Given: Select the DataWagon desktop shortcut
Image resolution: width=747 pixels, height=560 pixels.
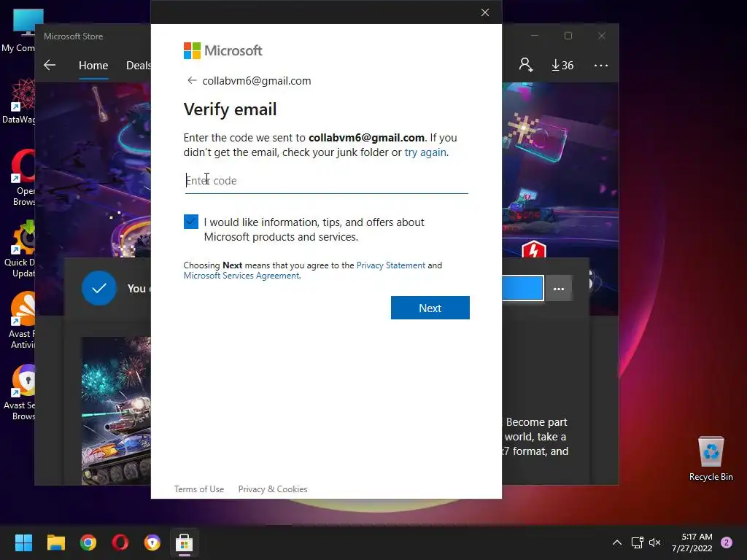Looking at the screenshot, I should coord(18,101).
